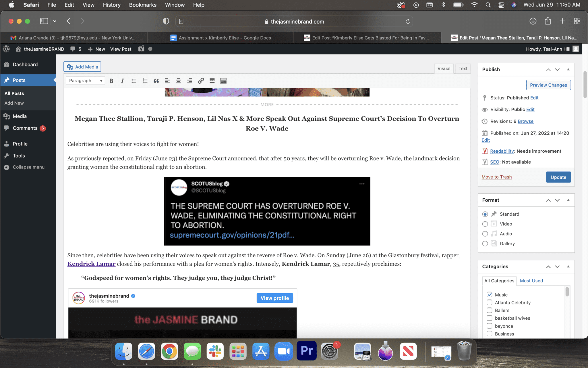Viewport: 588px width, 368px height.
Task: Click Preview Changes button
Action: tap(548, 85)
